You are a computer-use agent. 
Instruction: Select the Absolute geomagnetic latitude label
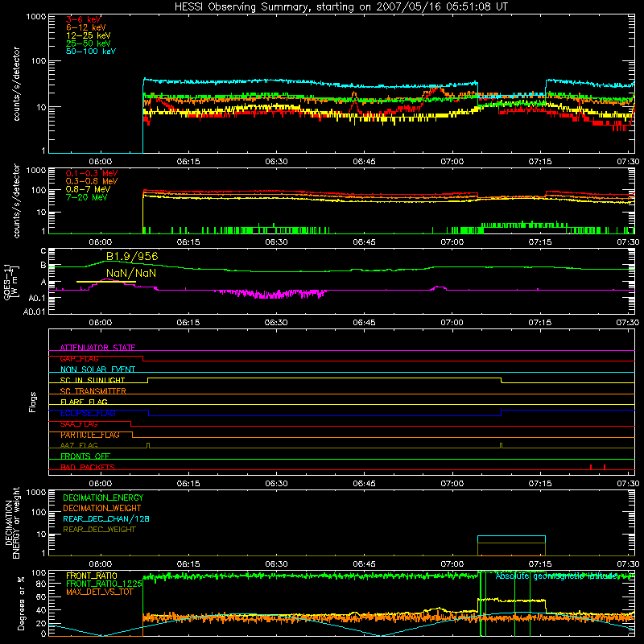tap(557, 576)
